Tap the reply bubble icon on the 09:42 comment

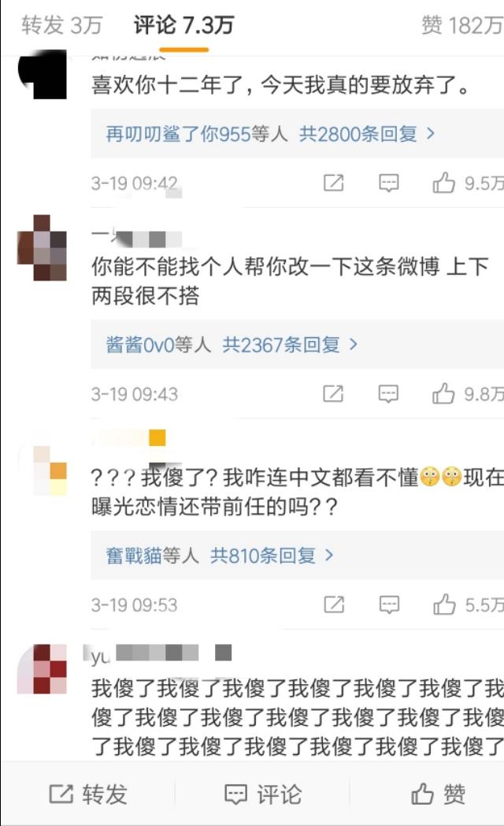point(389,183)
